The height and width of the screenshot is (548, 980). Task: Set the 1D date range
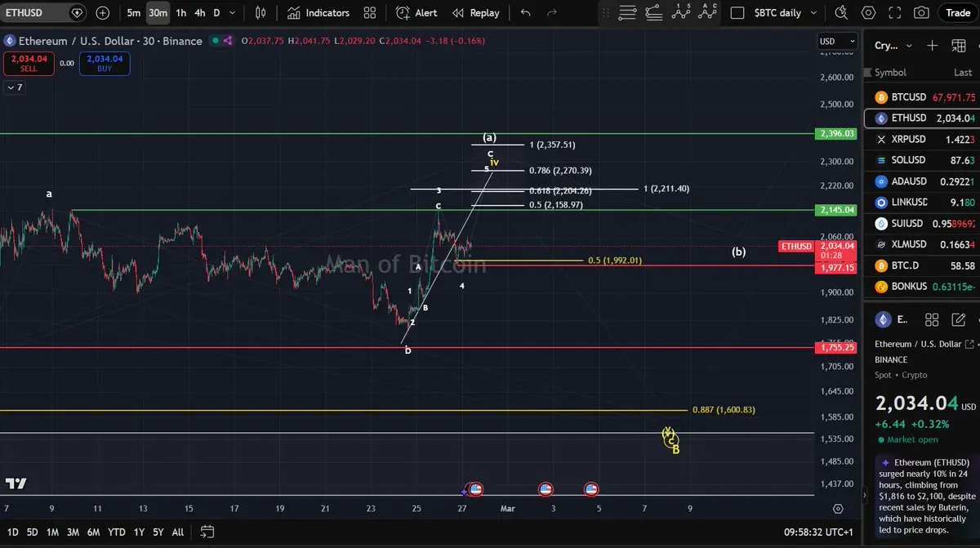pos(13,532)
